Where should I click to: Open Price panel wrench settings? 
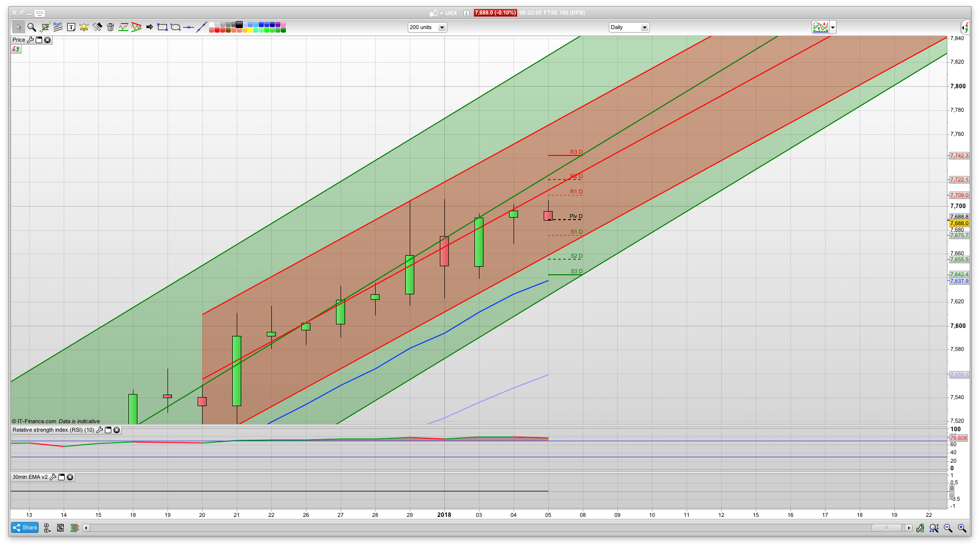30,40
